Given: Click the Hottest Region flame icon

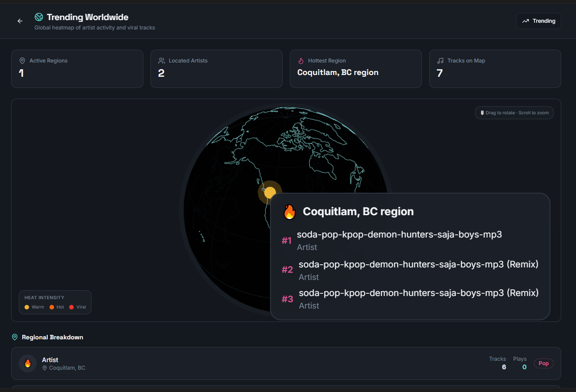Looking at the screenshot, I should pos(301,61).
